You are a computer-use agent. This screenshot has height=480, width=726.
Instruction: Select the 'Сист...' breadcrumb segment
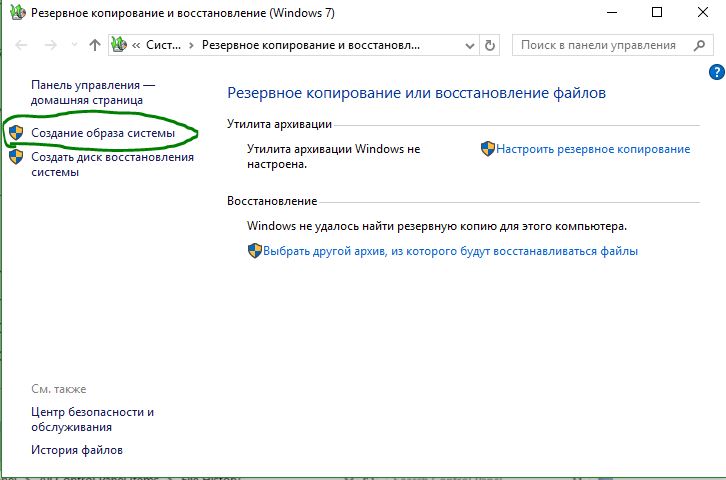coord(163,45)
